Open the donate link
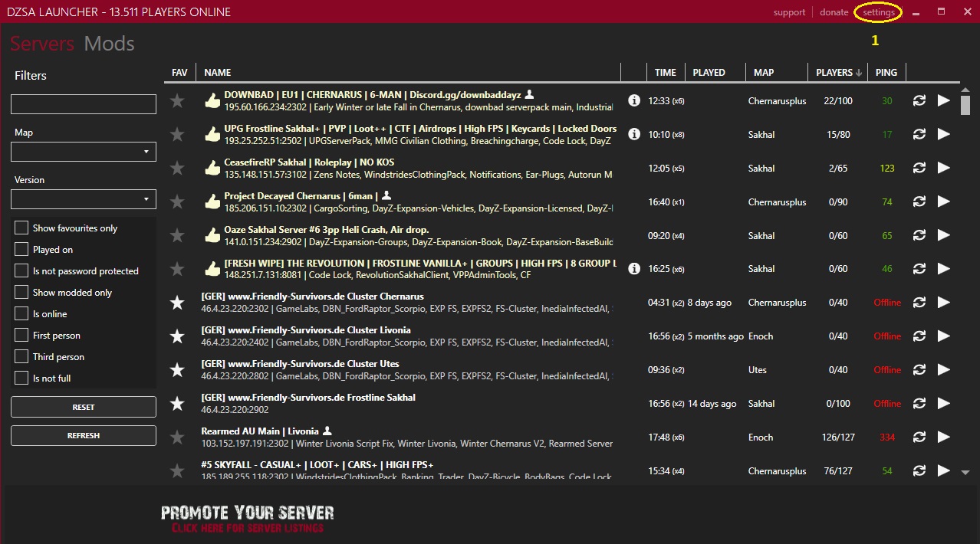 click(834, 12)
